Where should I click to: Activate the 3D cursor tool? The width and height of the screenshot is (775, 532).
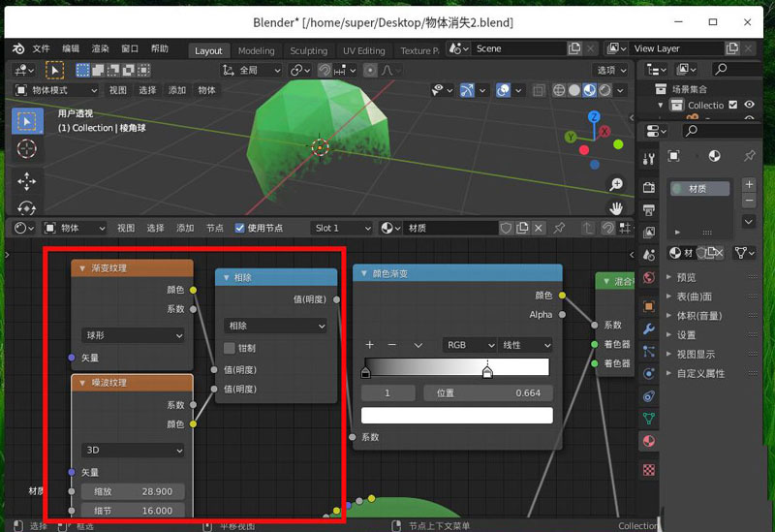(x=27, y=148)
